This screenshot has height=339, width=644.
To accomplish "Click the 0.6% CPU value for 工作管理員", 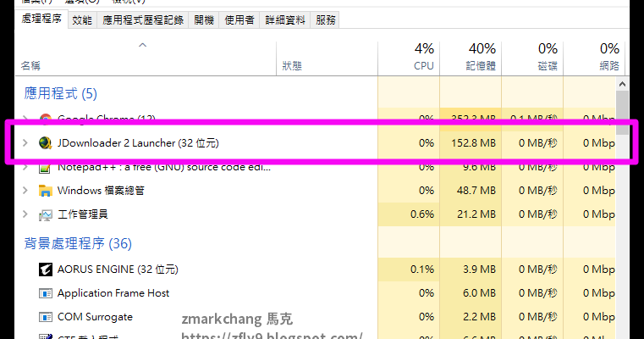I will (x=422, y=214).
